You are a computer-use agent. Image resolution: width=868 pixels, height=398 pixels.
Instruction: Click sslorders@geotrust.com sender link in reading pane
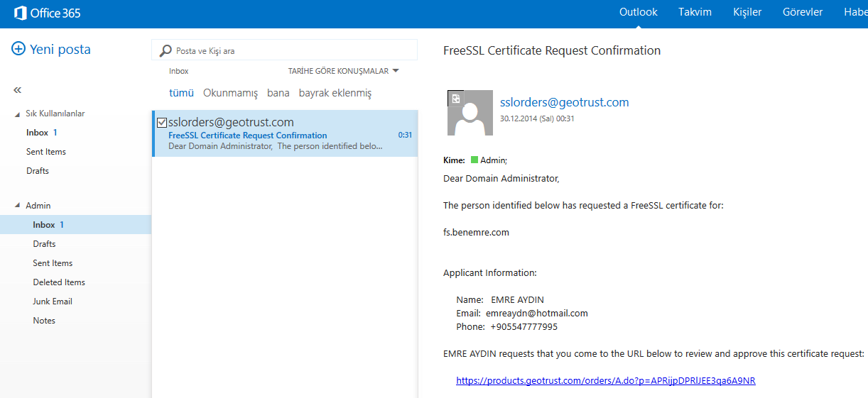tap(565, 102)
